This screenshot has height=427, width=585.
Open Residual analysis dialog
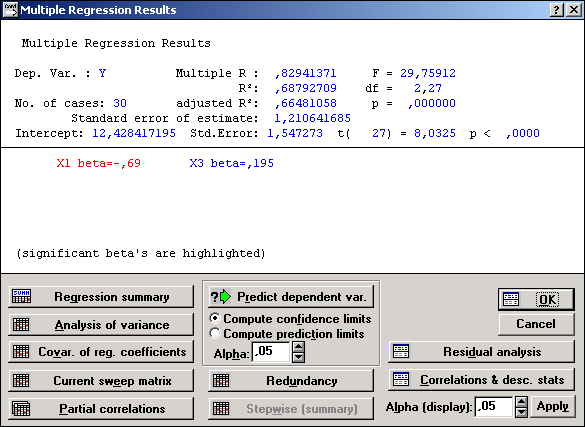coord(481,352)
